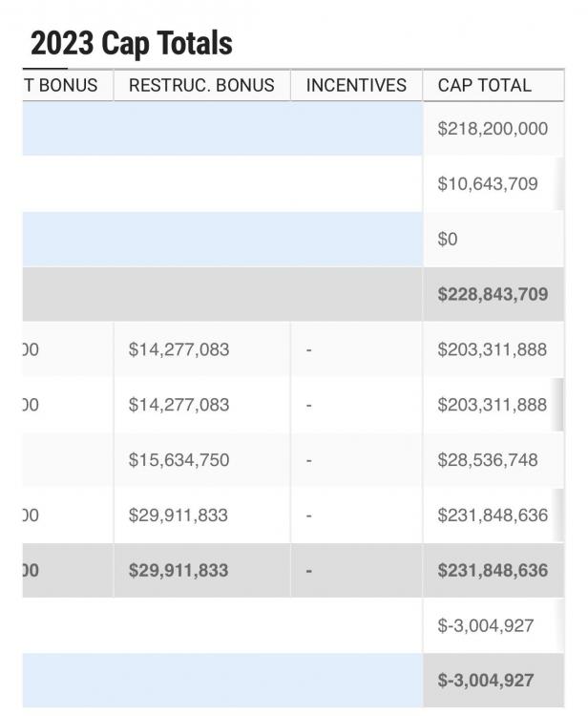Image resolution: width=588 pixels, height=716 pixels.
Task: Click the bold $228,843,709 subtotal
Action: [493, 294]
